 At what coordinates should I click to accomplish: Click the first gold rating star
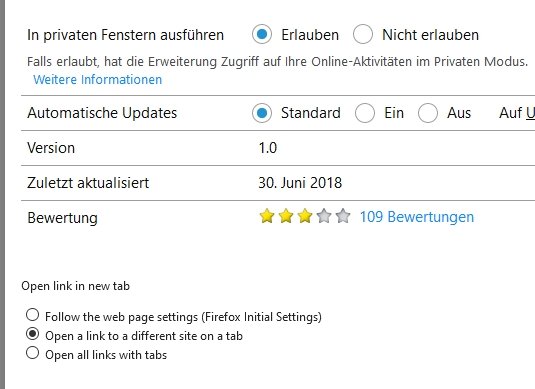pyautogui.click(x=267, y=216)
